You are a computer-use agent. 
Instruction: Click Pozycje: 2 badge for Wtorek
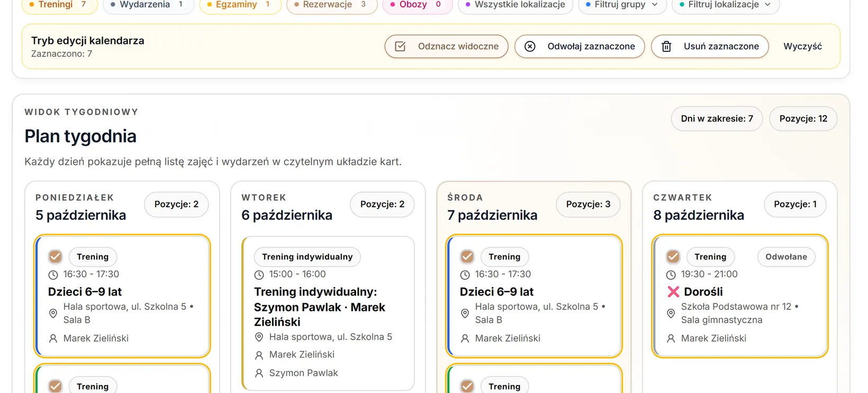pyautogui.click(x=383, y=204)
